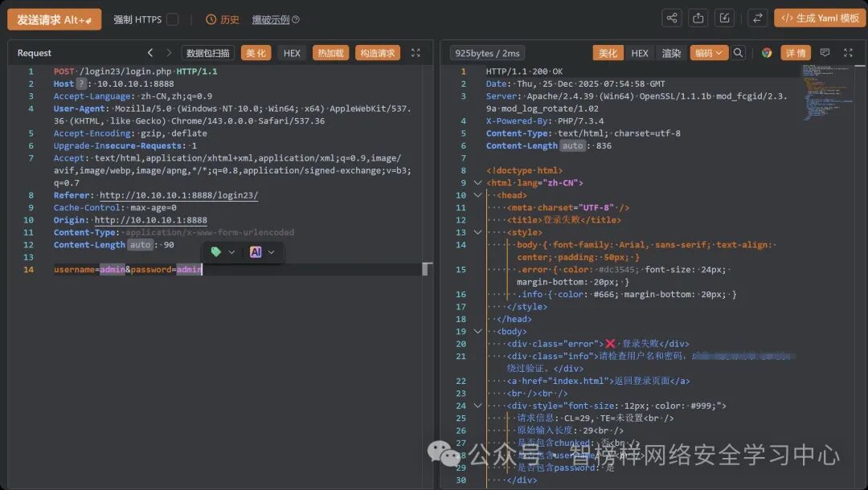Click the Origin URL link in request
Viewport: 868px width, 490px height.
point(150,220)
